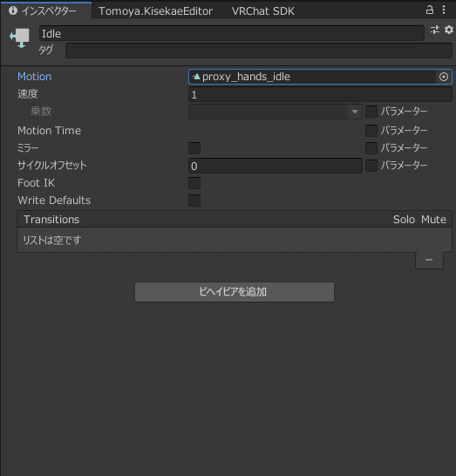Click the サイクルオフセット label
Viewport: 456px width, 476px height.
pos(52,166)
